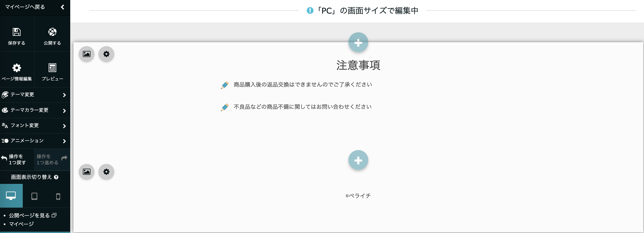Switch to smartphone view
Screen dimensions: 644x233
pyautogui.click(x=58, y=196)
